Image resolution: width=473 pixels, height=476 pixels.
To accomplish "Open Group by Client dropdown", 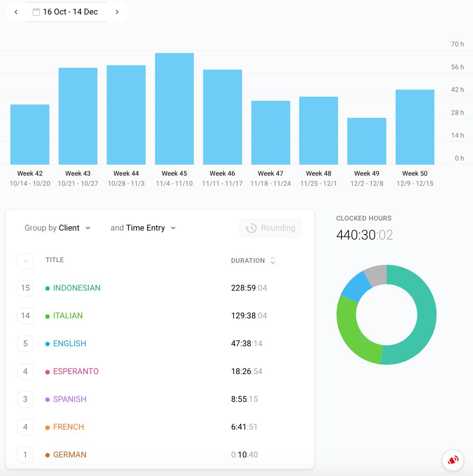I will (x=57, y=228).
